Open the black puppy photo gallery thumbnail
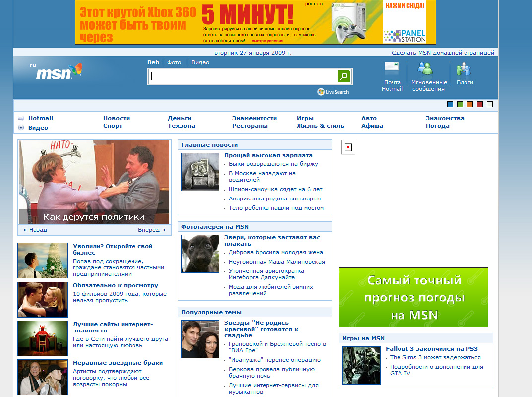 (x=200, y=254)
